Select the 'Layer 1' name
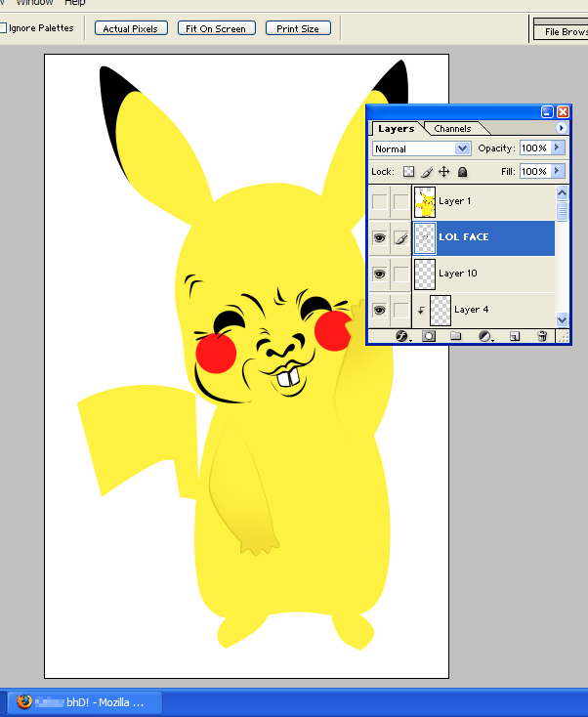 (x=454, y=201)
